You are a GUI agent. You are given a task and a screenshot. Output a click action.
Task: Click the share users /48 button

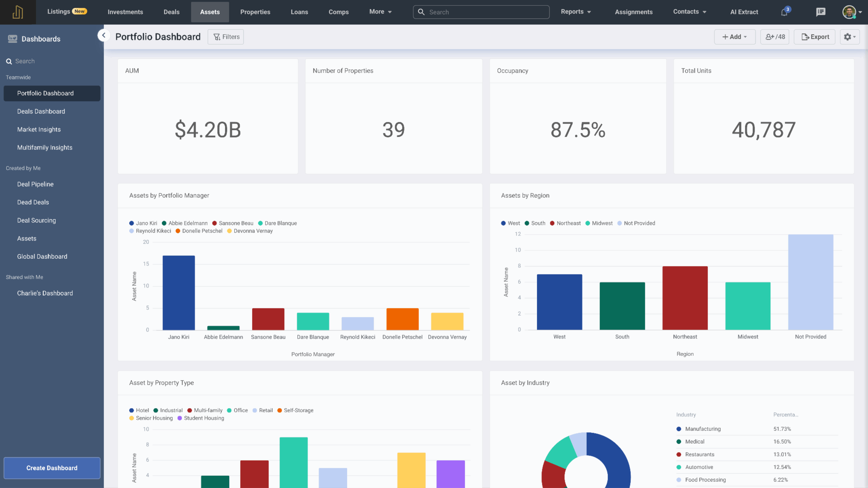[x=775, y=37]
